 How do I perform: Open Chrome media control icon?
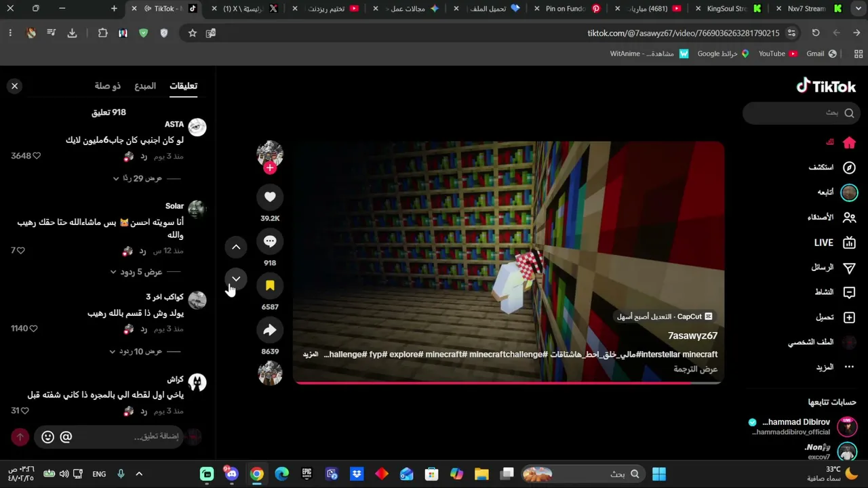pos(52,33)
